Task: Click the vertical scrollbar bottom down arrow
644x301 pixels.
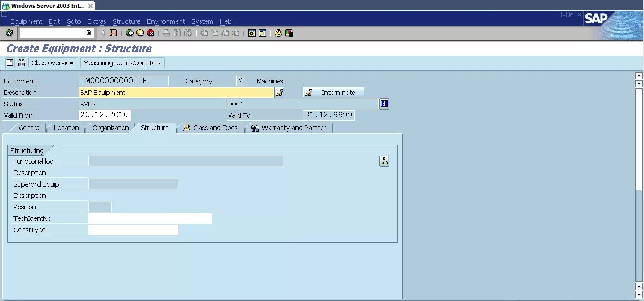Action: (639, 295)
